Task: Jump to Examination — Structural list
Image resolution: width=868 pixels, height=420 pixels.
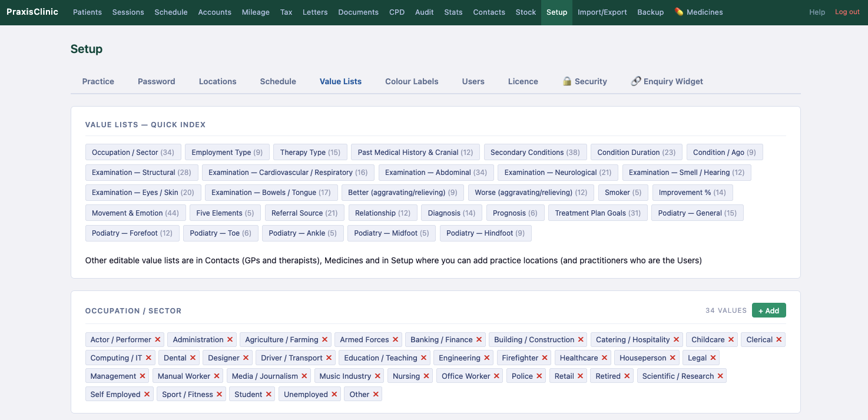Action: [x=141, y=173]
